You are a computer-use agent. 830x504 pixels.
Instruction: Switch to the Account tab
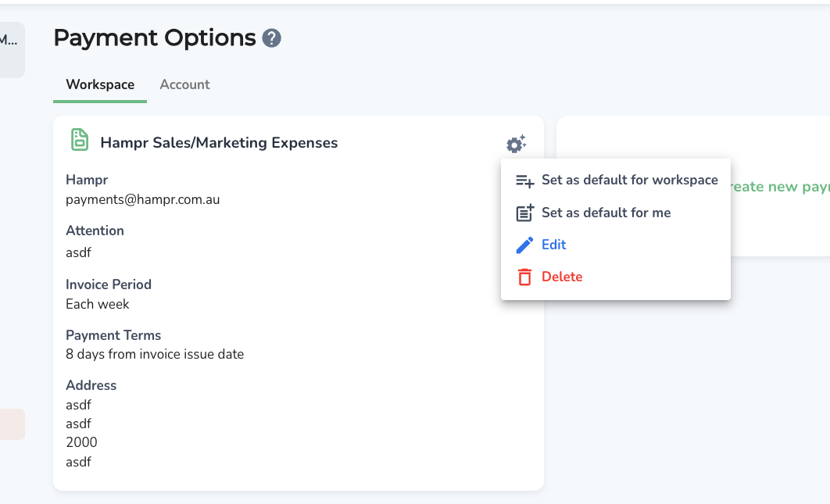coord(184,84)
